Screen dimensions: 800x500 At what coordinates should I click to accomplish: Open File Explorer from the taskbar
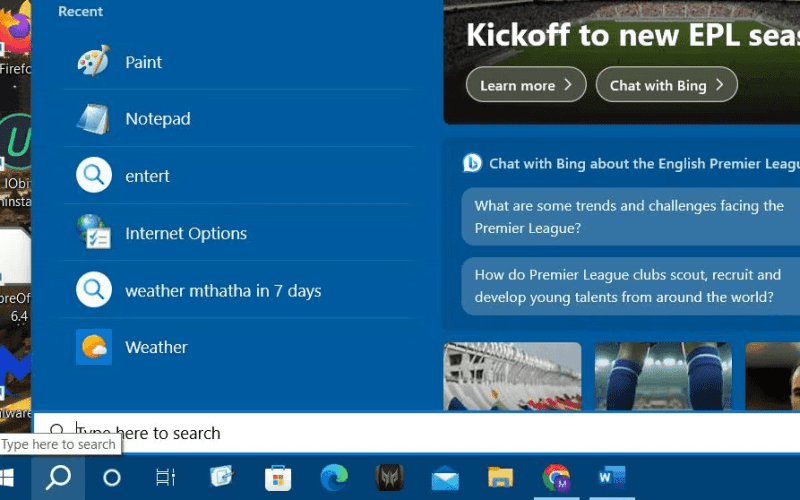[501, 478]
